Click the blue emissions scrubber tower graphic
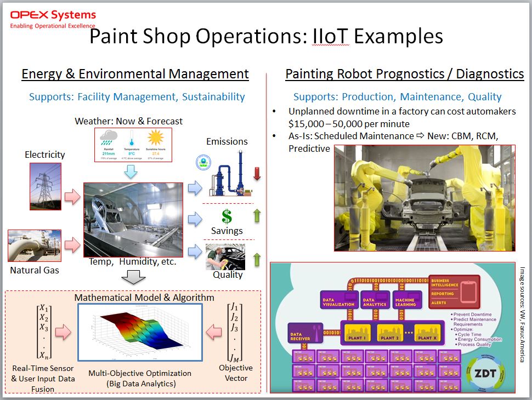 [231, 174]
